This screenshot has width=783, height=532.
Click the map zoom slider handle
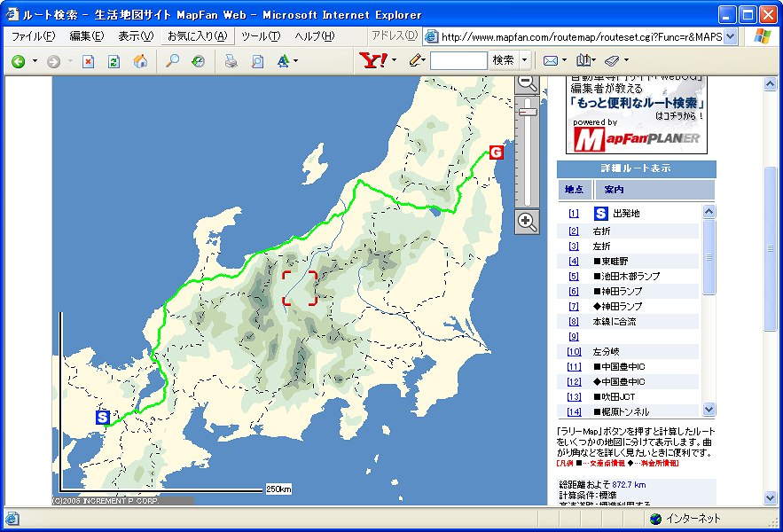(x=528, y=112)
